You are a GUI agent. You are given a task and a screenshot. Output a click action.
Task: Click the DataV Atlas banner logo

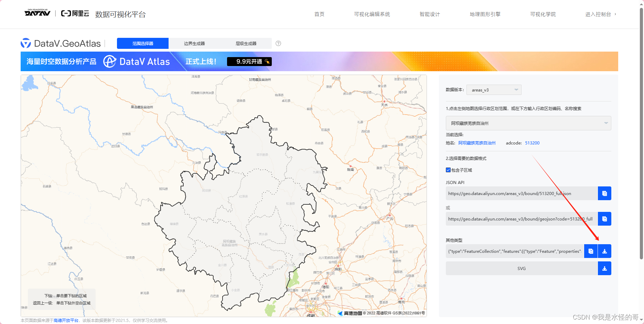137,62
